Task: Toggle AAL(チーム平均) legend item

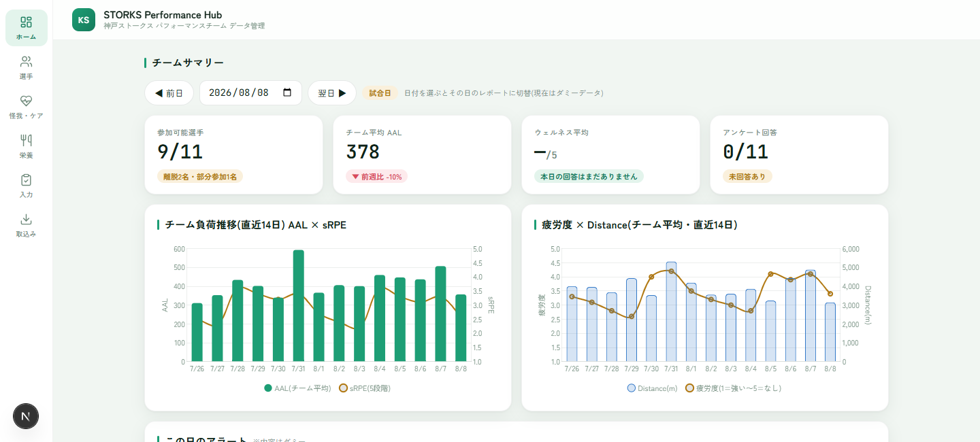Action: [297, 388]
